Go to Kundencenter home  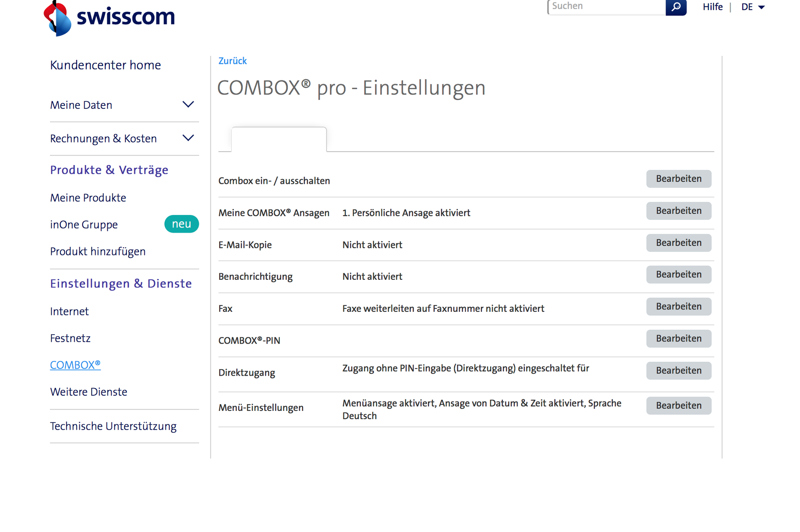105,65
